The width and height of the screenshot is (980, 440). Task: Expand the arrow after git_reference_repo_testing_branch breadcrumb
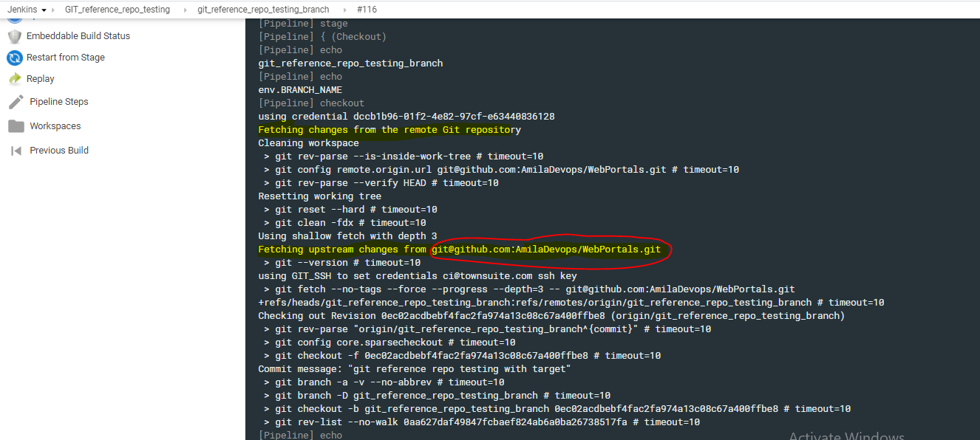point(344,10)
